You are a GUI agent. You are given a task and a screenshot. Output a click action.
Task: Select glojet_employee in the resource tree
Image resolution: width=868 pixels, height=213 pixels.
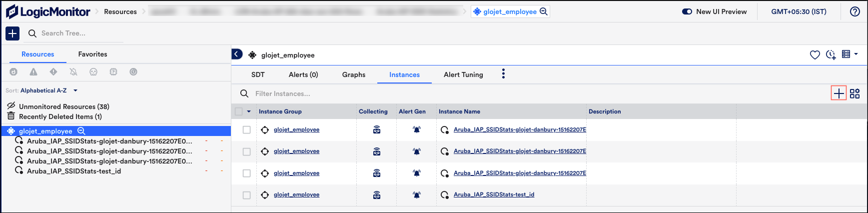coord(116,131)
